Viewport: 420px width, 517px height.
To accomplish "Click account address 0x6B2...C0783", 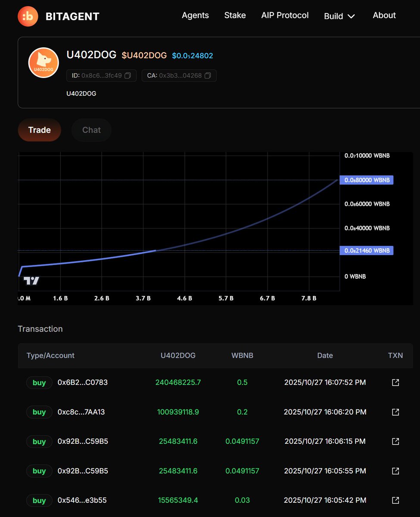I will [82, 383].
